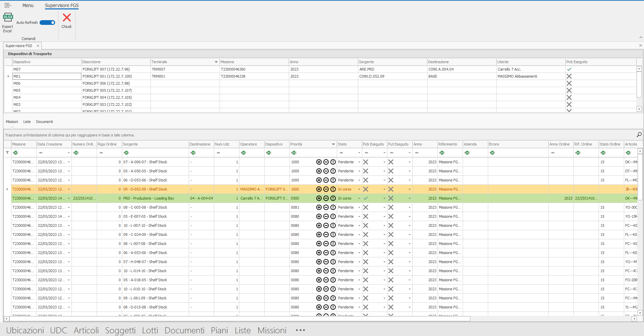
Task: Click filter funnel icon in missions filter row
Action: (x=7, y=153)
